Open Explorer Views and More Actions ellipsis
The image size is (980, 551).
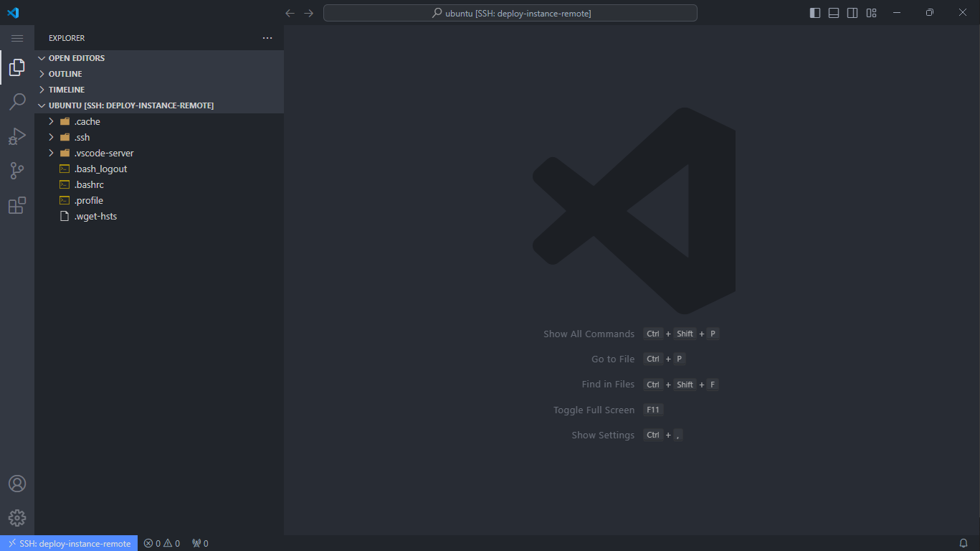click(x=267, y=38)
